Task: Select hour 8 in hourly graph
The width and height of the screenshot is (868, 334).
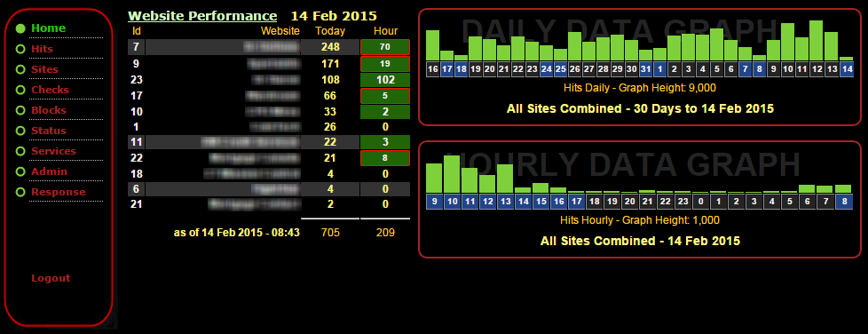Action: coord(843,202)
